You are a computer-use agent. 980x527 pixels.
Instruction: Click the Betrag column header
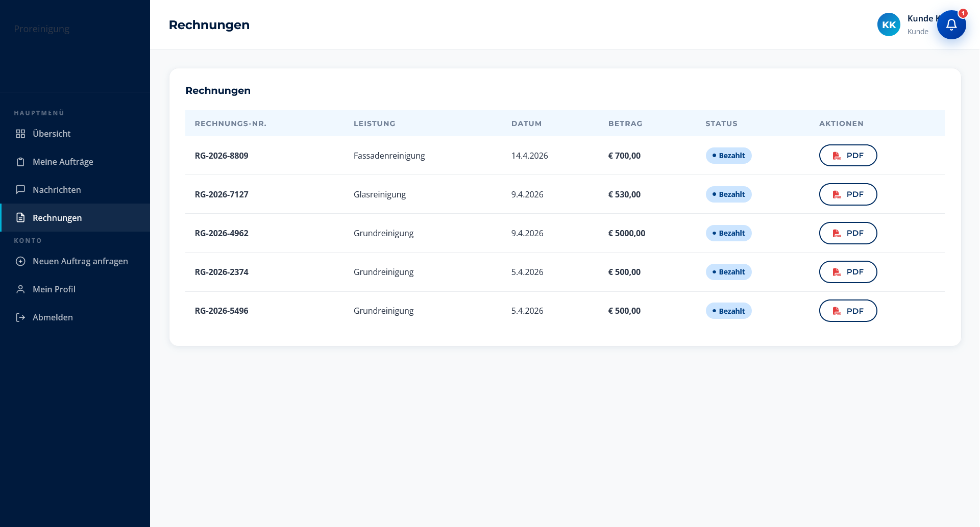pos(625,123)
